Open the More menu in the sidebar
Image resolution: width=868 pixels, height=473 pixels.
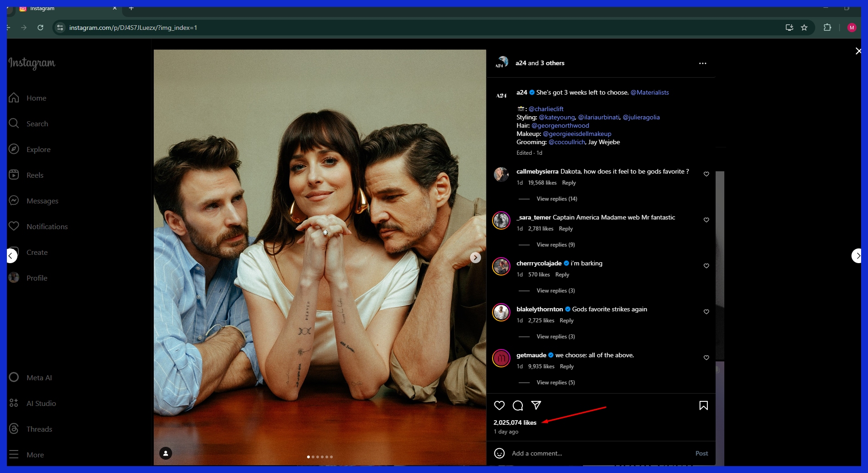[x=27, y=455]
